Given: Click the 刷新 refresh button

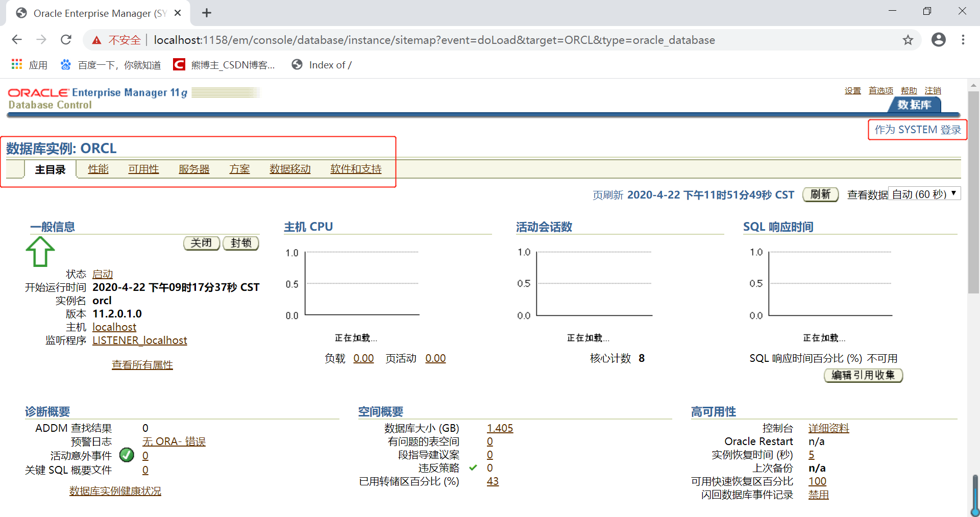Looking at the screenshot, I should point(820,194).
